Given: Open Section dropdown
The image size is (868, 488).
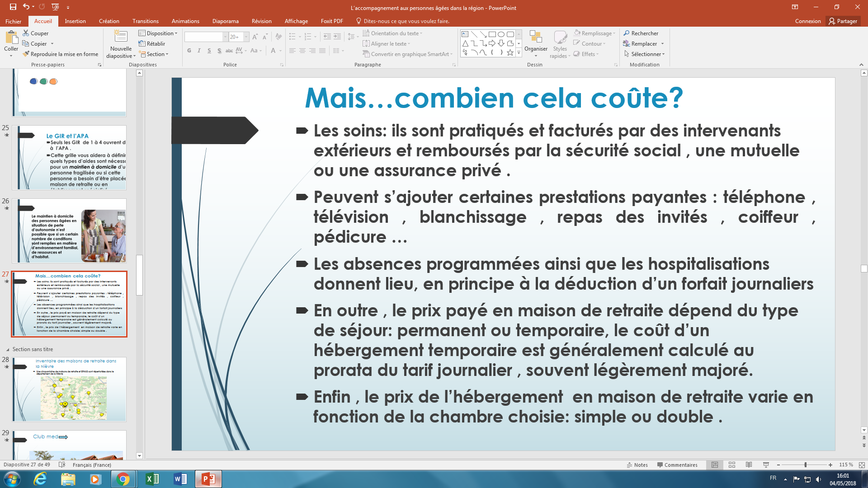Looking at the screenshot, I should [x=154, y=54].
